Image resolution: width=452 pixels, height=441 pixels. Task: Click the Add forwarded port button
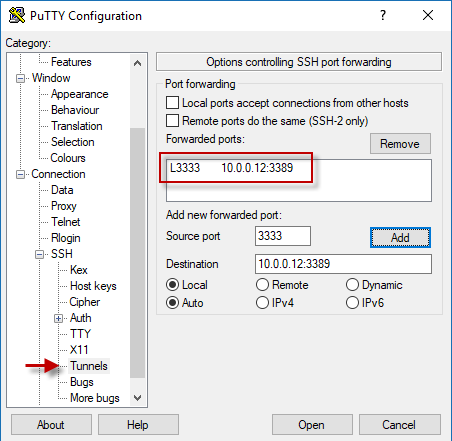400,238
